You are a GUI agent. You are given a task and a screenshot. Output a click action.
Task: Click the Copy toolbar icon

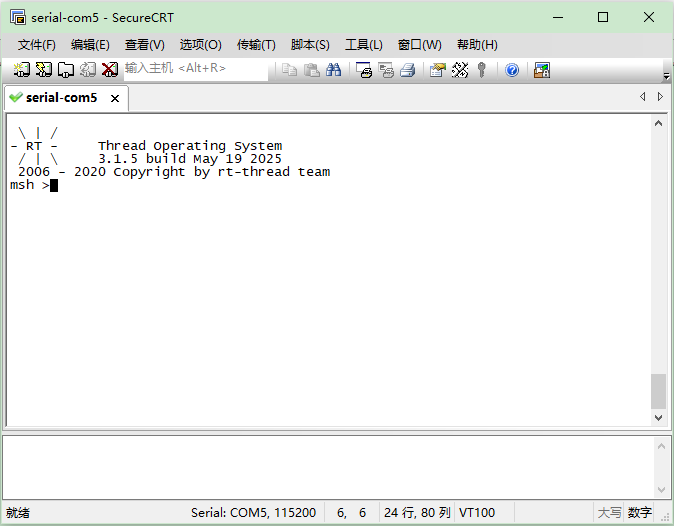click(289, 70)
